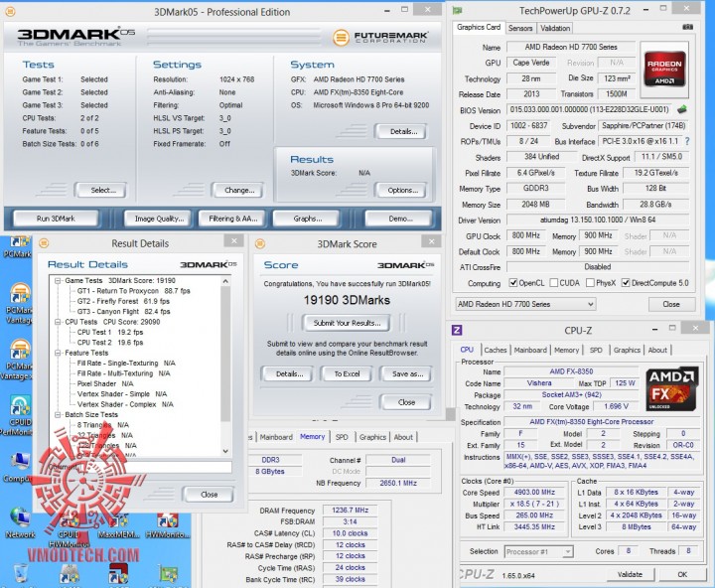Collapse the CPU Tests tree node
Screen dimensions: 715x588
click(x=58, y=322)
